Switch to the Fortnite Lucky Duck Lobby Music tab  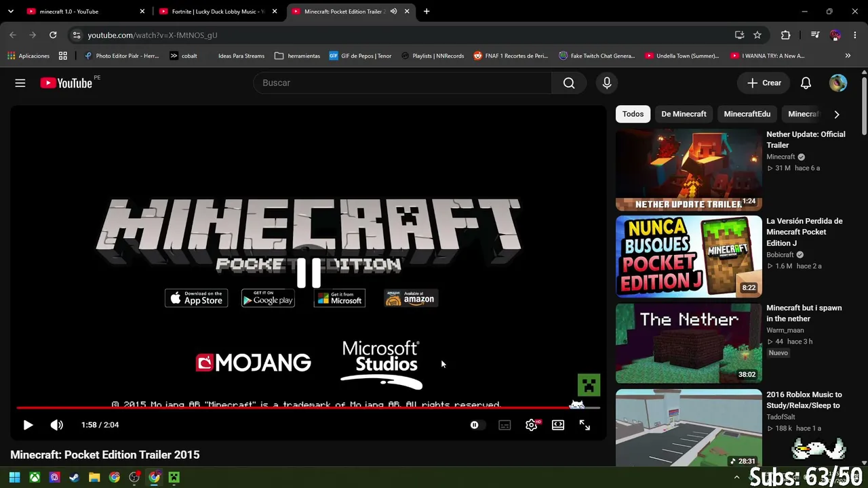218,12
